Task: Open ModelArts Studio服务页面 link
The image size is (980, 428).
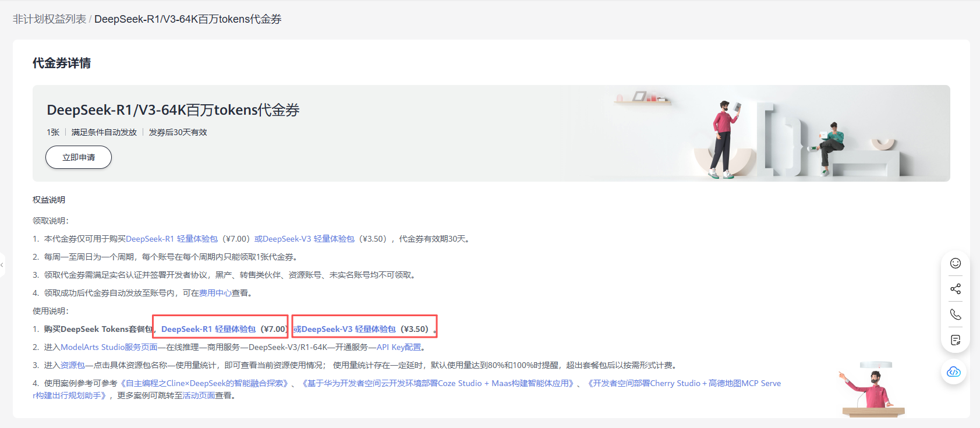Action: click(x=109, y=347)
